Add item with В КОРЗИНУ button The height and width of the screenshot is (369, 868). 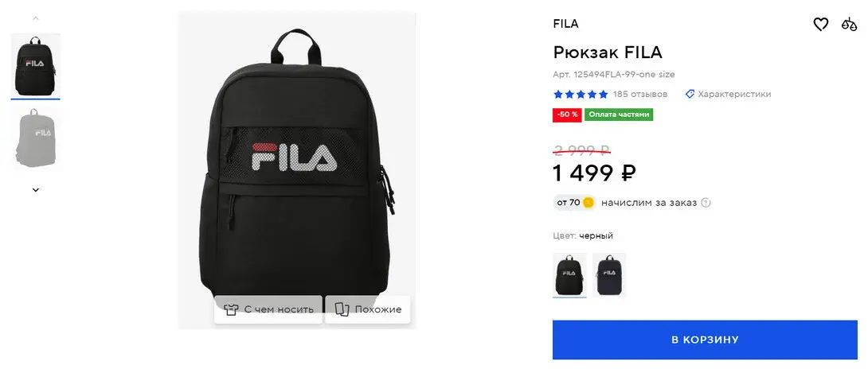tap(705, 340)
